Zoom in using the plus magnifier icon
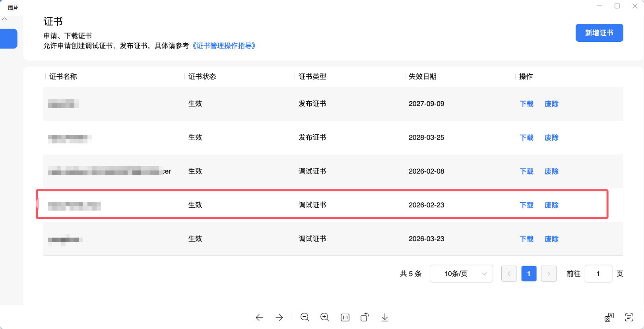 325,317
